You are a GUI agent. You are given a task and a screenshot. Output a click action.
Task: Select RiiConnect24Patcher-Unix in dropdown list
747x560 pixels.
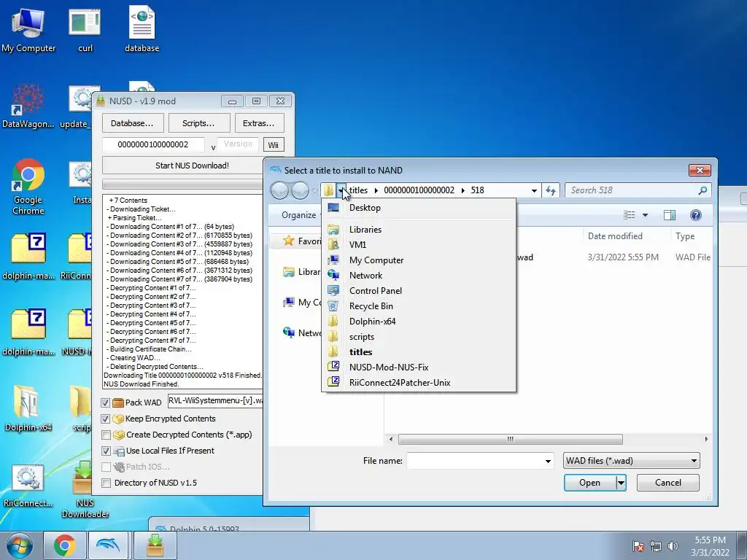[419, 383]
